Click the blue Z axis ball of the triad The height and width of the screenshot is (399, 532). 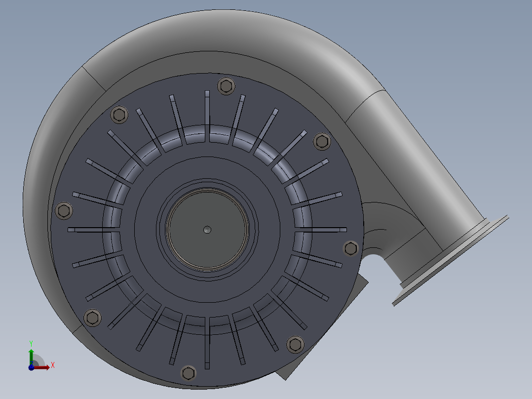(31, 367)
